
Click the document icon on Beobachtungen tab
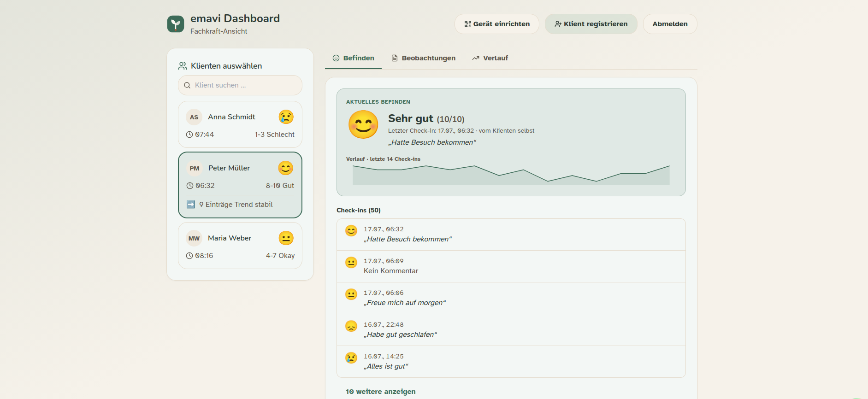pyautogui.click(x=395, y=58)
